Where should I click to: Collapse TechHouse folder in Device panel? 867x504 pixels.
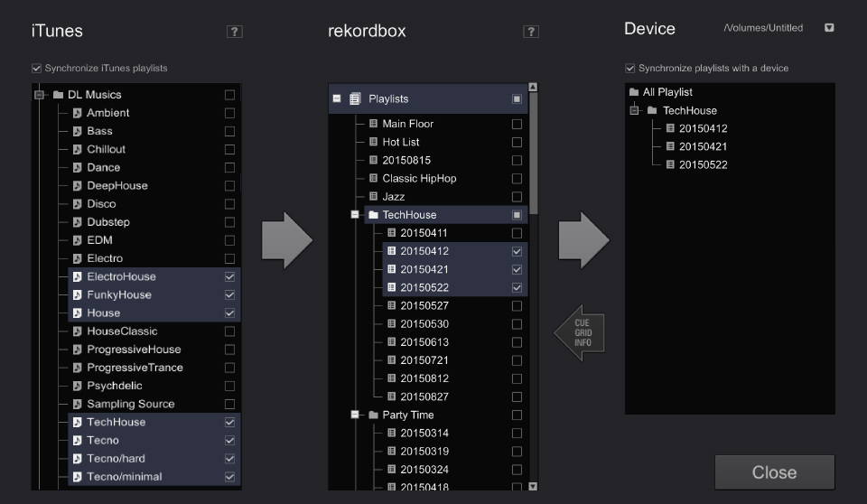[x=634, y=110]
